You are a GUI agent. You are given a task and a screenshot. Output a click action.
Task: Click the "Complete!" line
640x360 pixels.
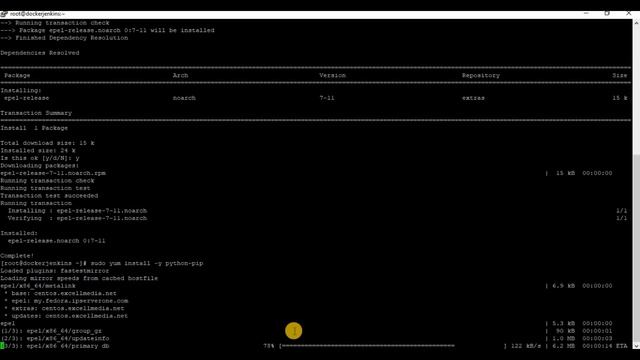click(17, 256)
